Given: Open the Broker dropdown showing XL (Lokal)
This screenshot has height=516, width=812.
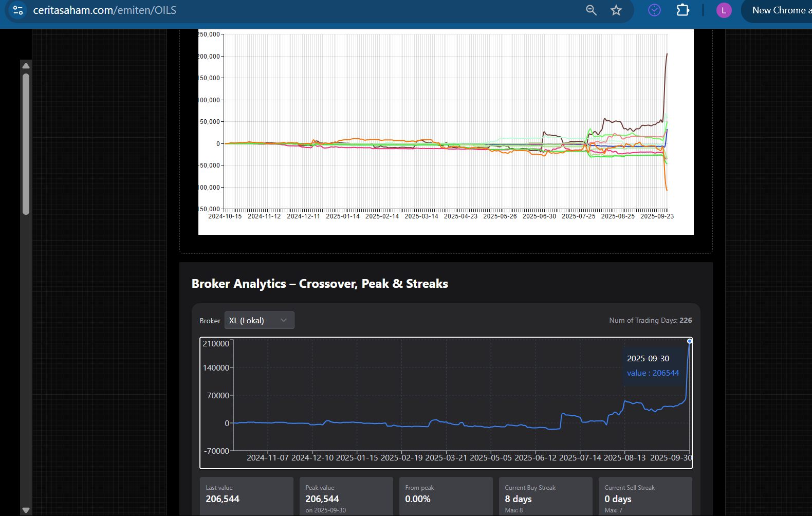Looking at the screenshot, I should (259, 320).
